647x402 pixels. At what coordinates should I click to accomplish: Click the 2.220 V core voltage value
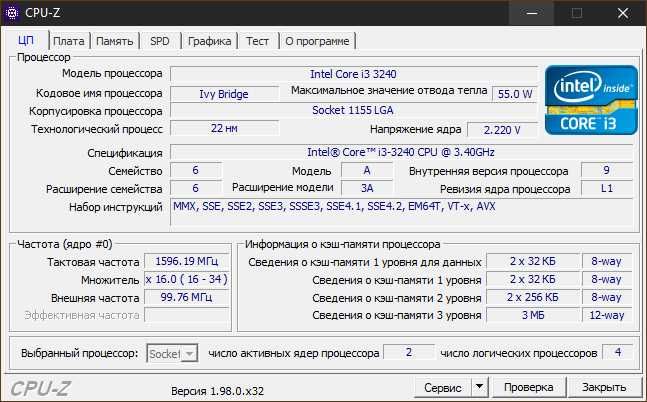(x=502, y=130)
